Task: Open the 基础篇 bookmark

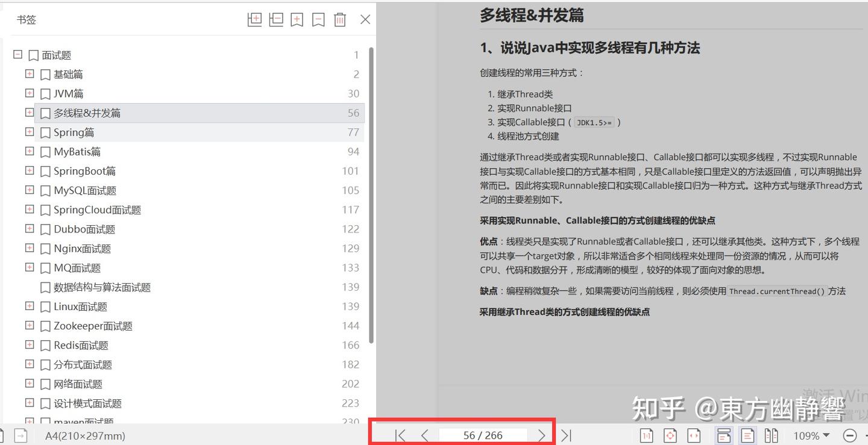Action: (68, 75)
